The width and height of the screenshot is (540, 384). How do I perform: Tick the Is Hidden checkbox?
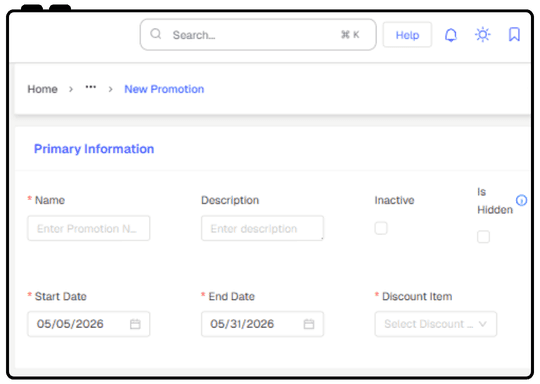click(x=483, y=237)
